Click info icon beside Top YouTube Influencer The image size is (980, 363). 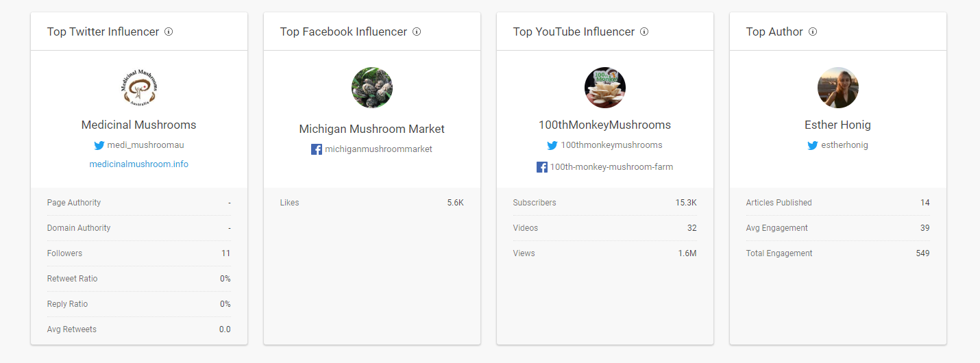click(x=644, y=32)
